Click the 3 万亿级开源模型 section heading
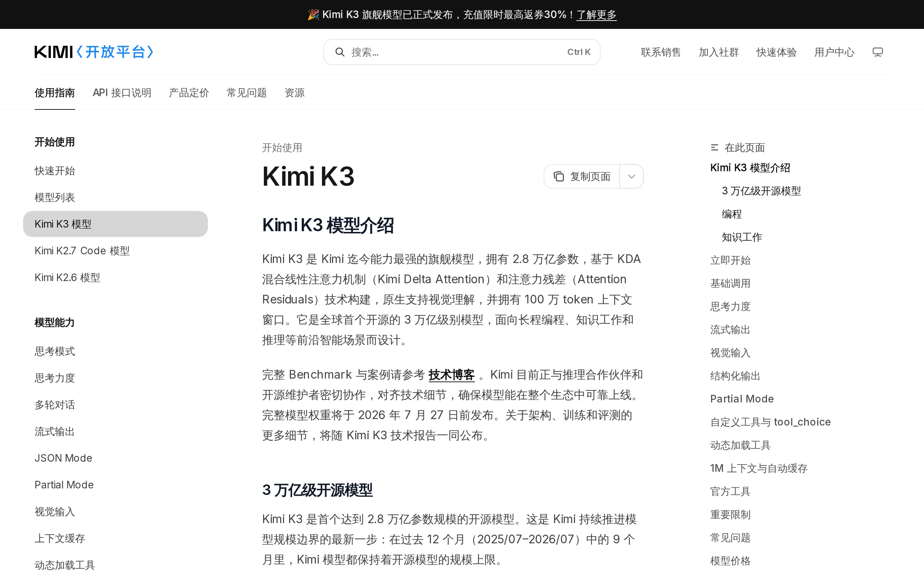Image resolution: width=924 pixels, height=578 pixels. point(317,490)
